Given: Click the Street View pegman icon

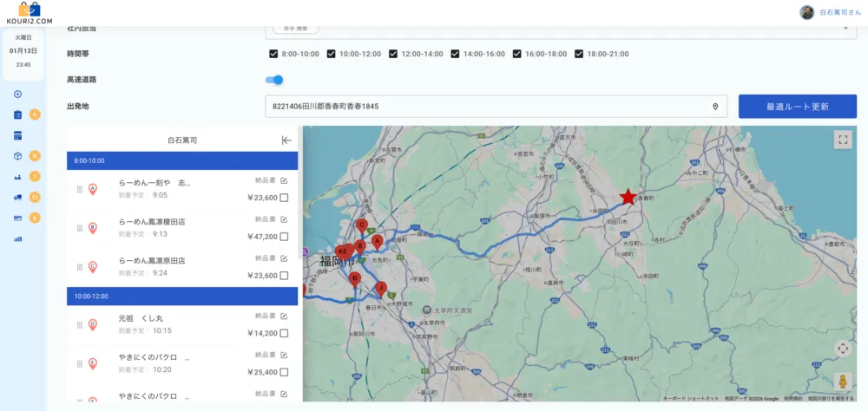Looking at the screenshot, I should pos(841,381).
